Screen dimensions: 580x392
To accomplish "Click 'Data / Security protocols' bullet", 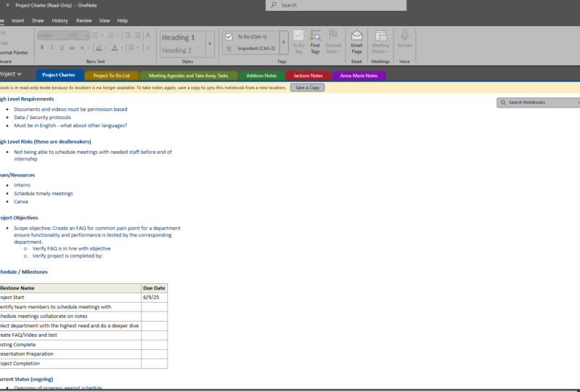I will click(43, 117).
